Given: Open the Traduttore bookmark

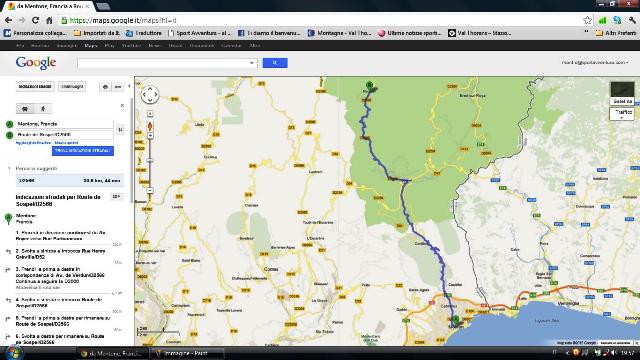Looking at the screenshot, I should point(144,33).
